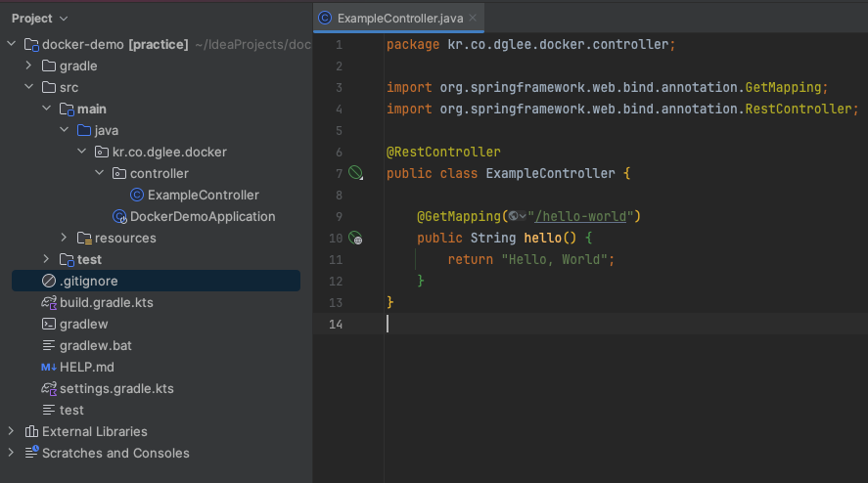Click the src folder icon

tap(49, 87)
